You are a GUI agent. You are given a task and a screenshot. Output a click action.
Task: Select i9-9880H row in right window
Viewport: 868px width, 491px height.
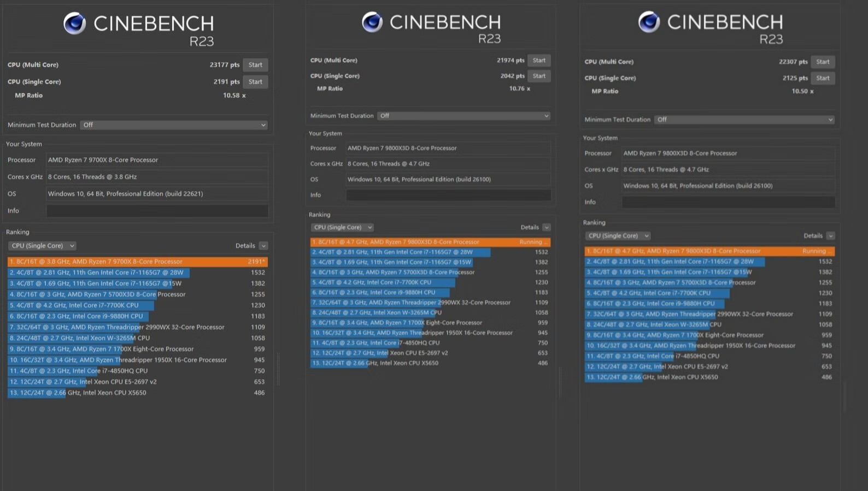click(709, 304)
